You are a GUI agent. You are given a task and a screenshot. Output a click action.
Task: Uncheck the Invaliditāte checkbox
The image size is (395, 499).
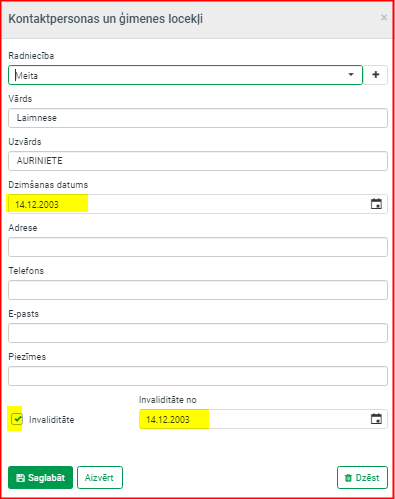click(x=17, y=419)
